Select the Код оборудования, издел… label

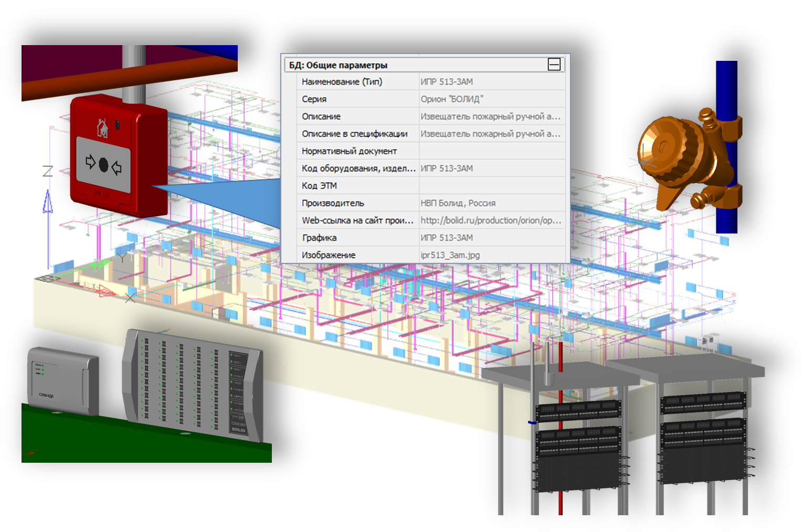pyautogui.click(x=358, y=168)
